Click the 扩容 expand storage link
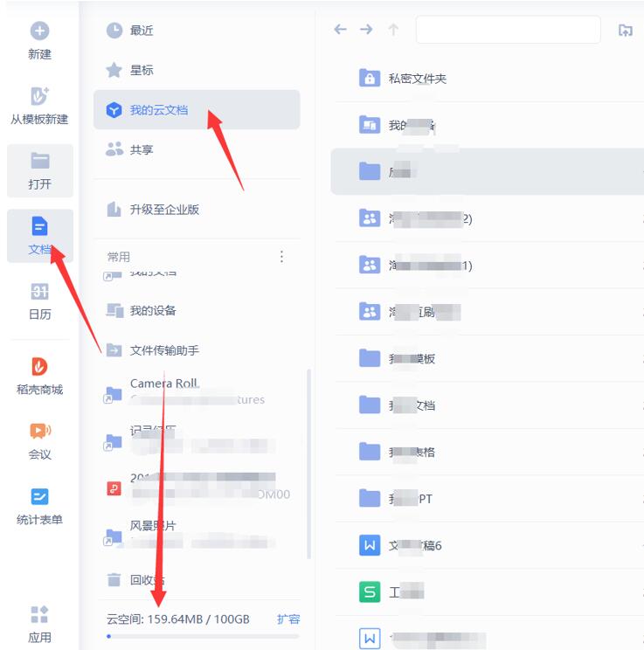Viewport: 644px width, 650px height. tap(288, 619)
